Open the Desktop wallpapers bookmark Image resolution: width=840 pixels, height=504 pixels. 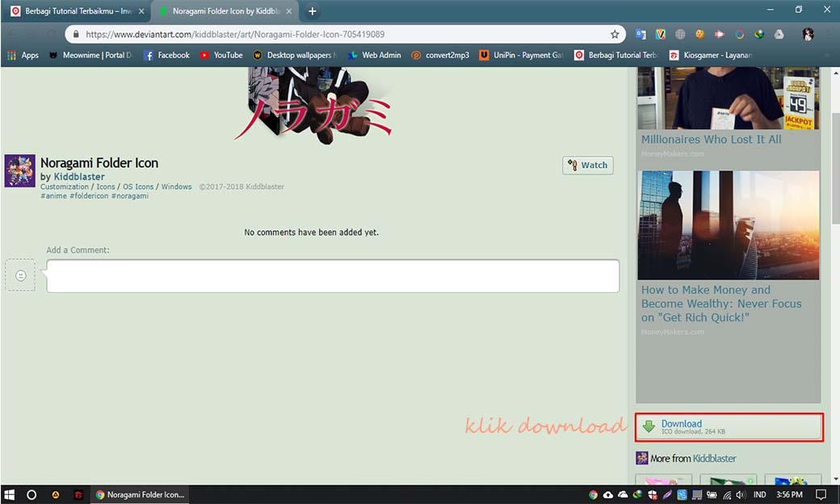[295, 55]
